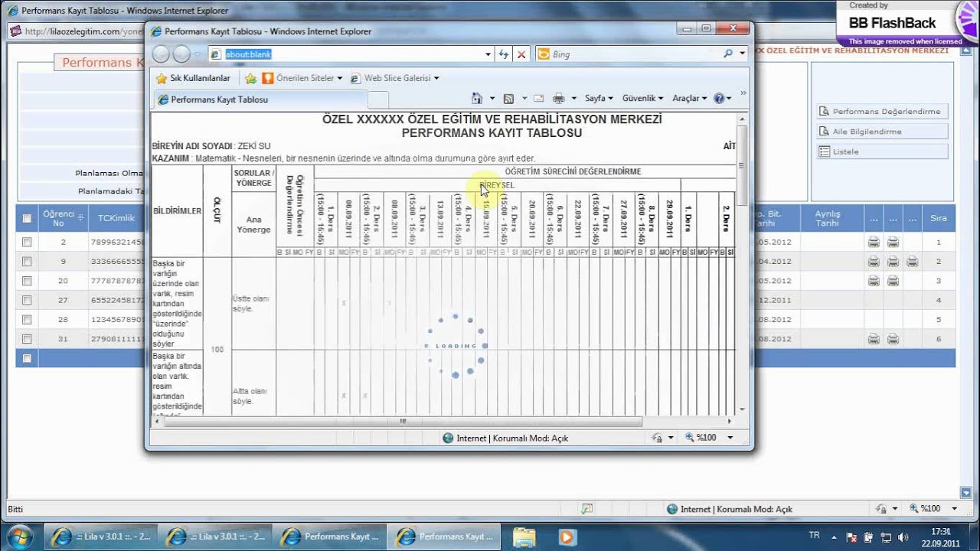Toggle the select-all checkbox in the table header

[27, 218]
